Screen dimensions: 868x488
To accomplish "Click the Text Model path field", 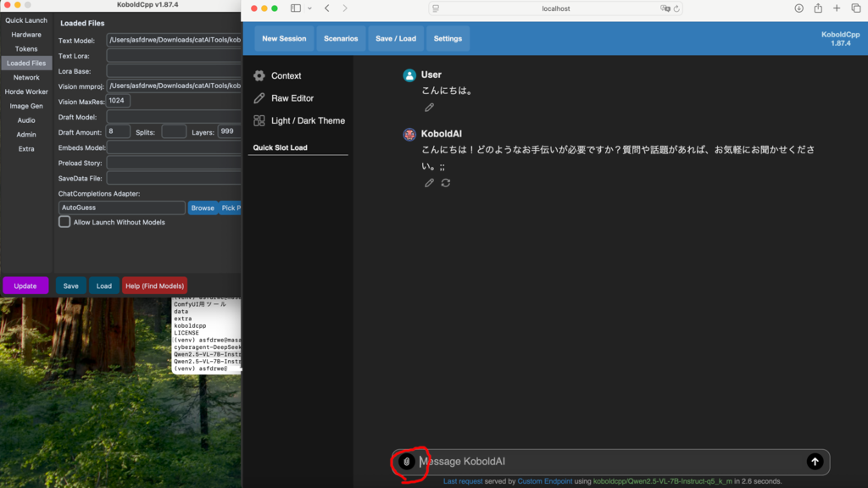I will click(174, 40).
